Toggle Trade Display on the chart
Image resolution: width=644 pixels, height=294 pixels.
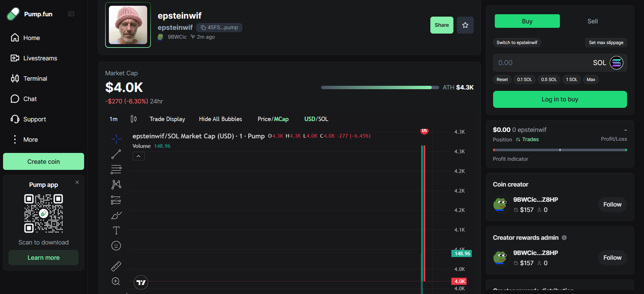coord(167,119)
